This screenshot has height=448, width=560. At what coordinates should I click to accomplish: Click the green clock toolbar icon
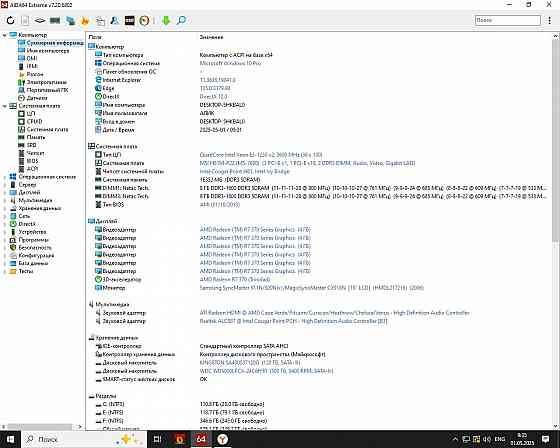coord(144,20)
